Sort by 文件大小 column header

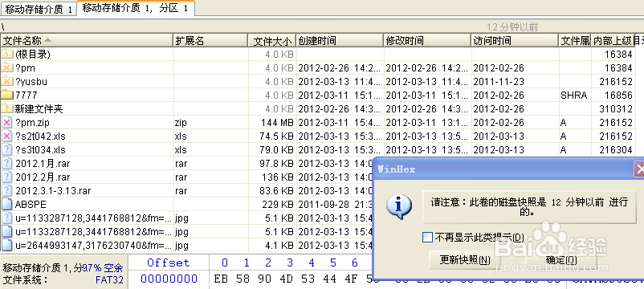pos(272,41)
